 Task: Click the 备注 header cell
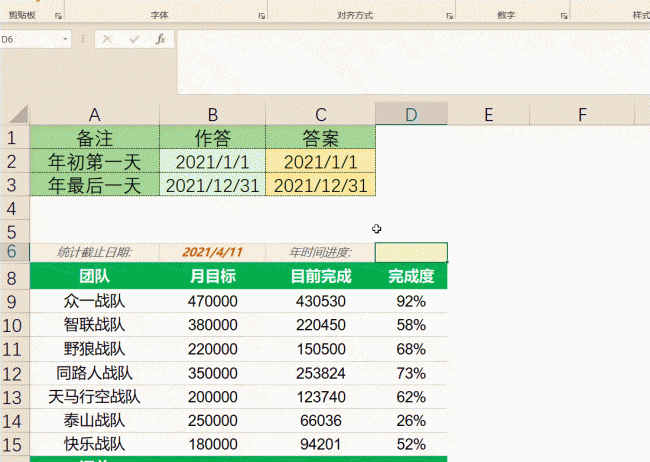coord(95,138)
